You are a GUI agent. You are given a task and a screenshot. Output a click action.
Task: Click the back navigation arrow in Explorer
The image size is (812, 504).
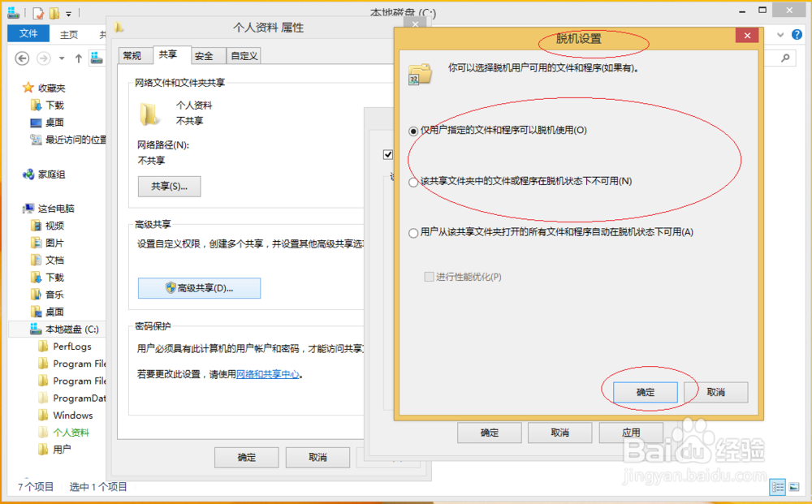click(x=22, y=58)
